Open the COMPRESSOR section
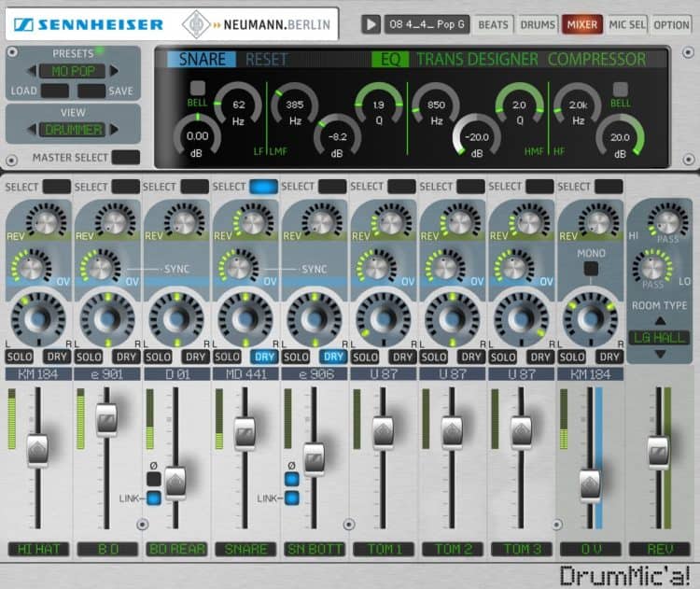The height and width of the screenshot is (589, 700). coord(597,60)
